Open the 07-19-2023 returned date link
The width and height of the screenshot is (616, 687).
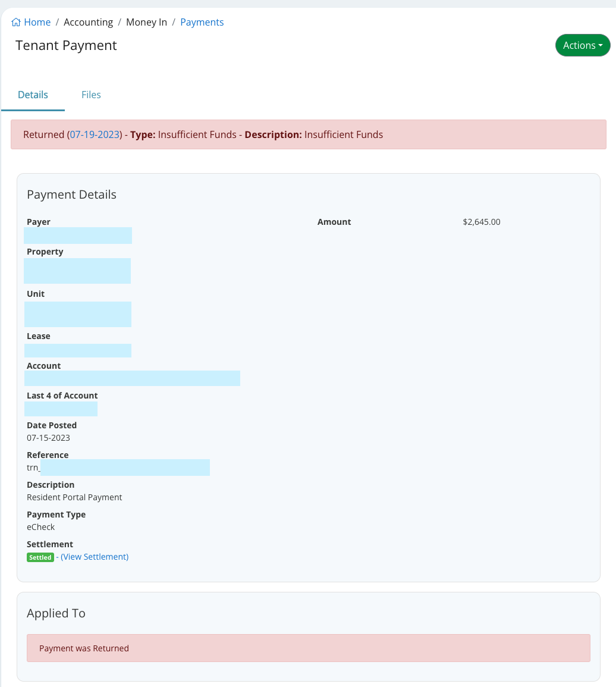pos(95,135)
